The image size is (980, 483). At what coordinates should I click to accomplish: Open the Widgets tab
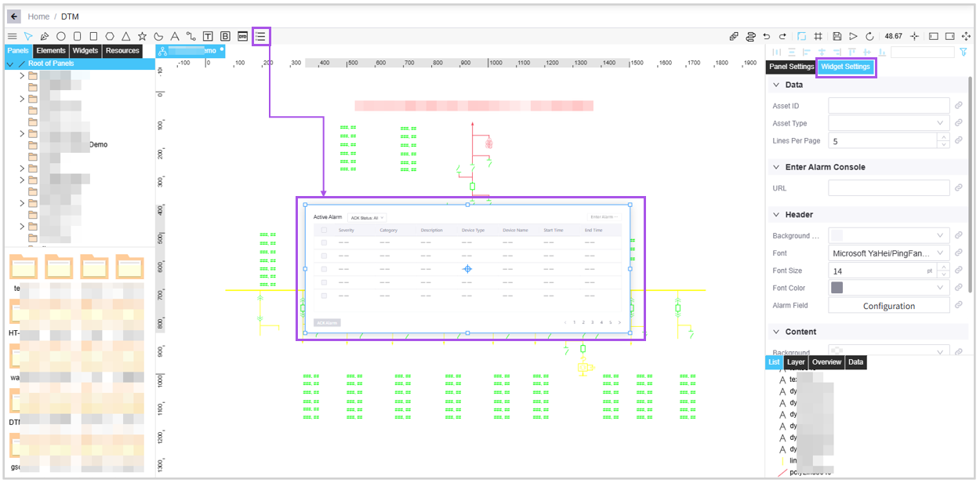tap(85, 51)
